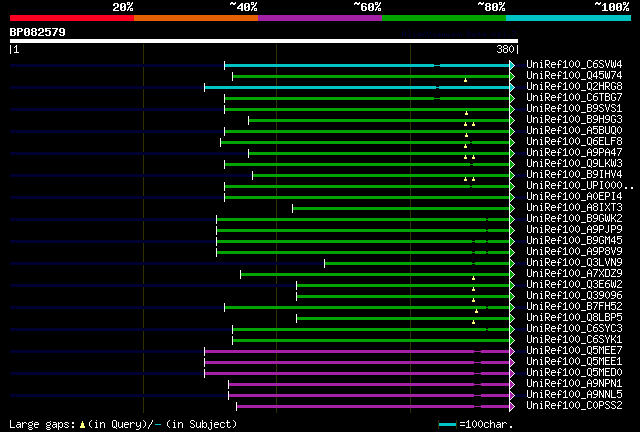Click the UniRef100_A7XDZ9 label
The height and width of the screenshot is (432, 640).
[574, 274]
